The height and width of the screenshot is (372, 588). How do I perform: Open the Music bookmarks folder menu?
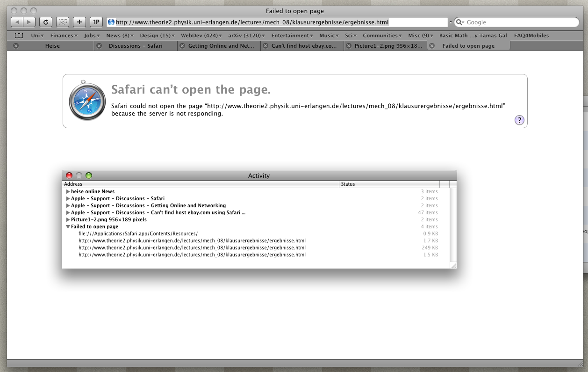tap(330, 36)
